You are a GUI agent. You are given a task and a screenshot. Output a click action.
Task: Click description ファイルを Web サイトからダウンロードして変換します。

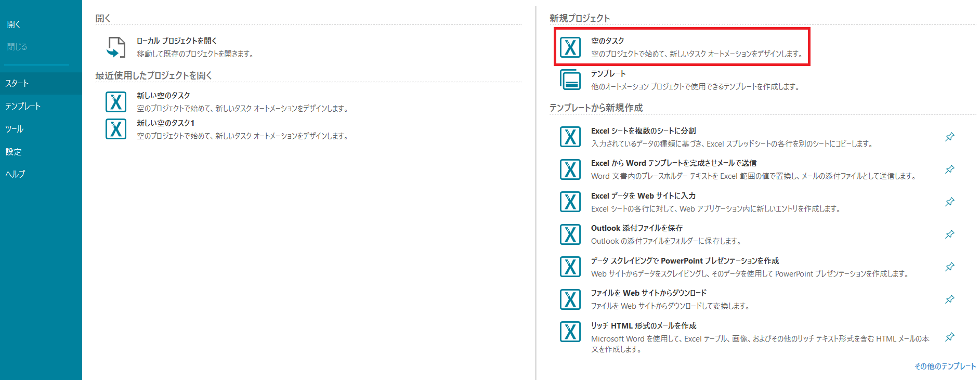(670, 306)
